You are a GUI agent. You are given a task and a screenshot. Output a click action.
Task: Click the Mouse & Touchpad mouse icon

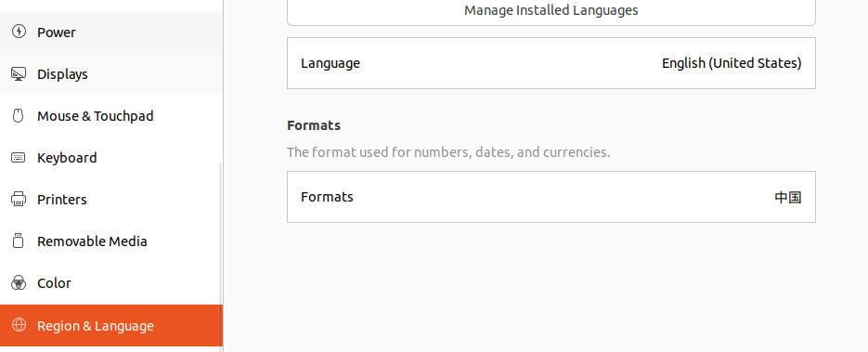[x=19, y=116]
